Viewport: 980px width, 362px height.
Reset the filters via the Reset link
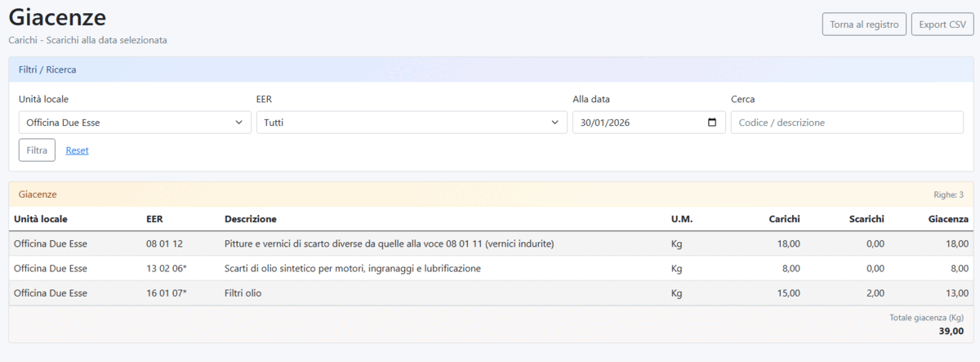[77, 150]
